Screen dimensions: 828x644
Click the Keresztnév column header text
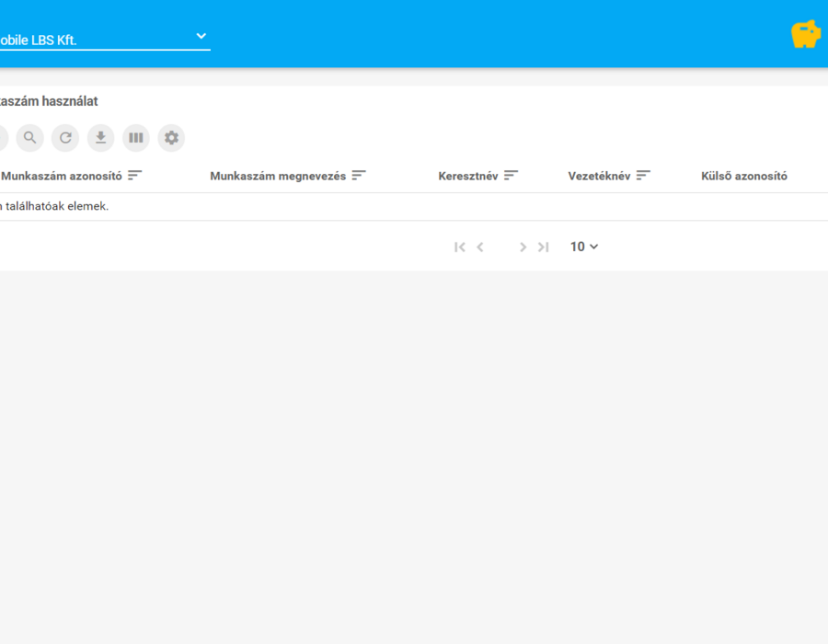468,176
